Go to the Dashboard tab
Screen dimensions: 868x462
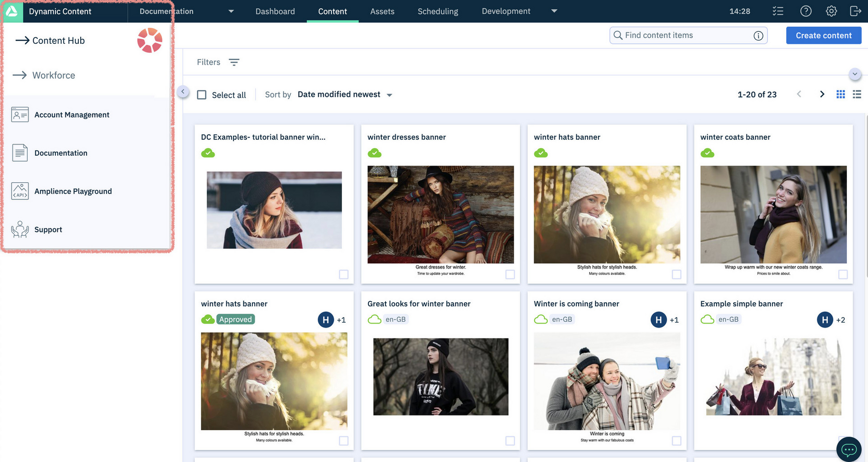pyautogui.click(x=275, y=11)
